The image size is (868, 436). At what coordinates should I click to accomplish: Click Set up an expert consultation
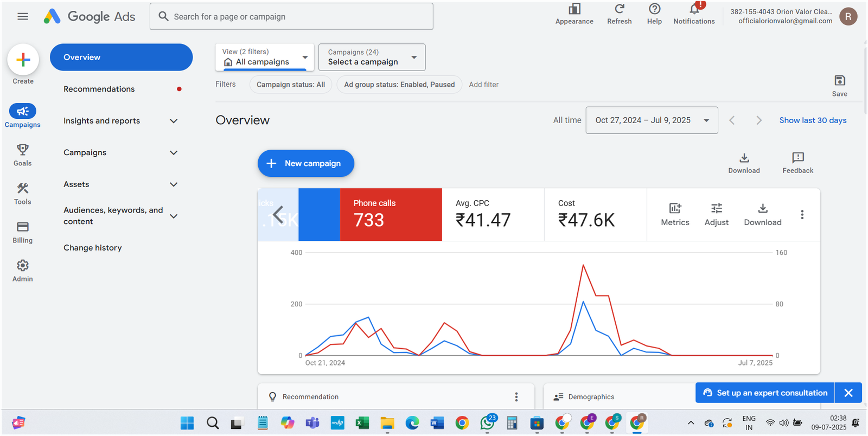(x=765, y=393)
